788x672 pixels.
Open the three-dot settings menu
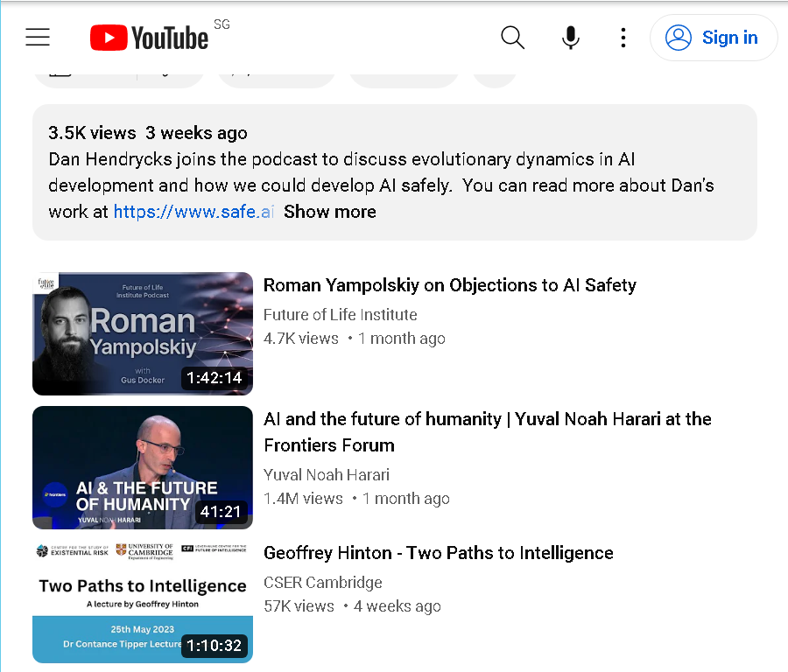623,38
